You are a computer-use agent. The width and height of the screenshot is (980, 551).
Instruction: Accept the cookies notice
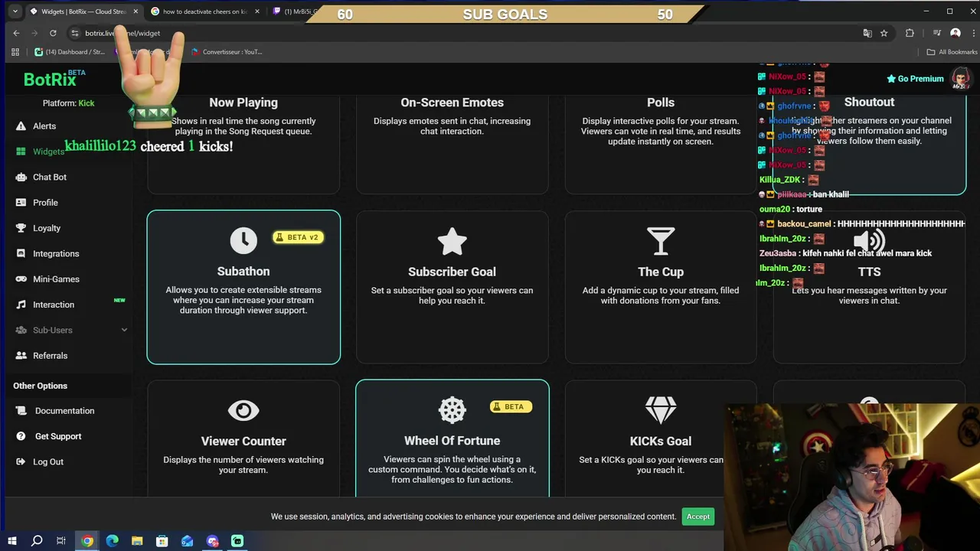click(x=698, y=517)
